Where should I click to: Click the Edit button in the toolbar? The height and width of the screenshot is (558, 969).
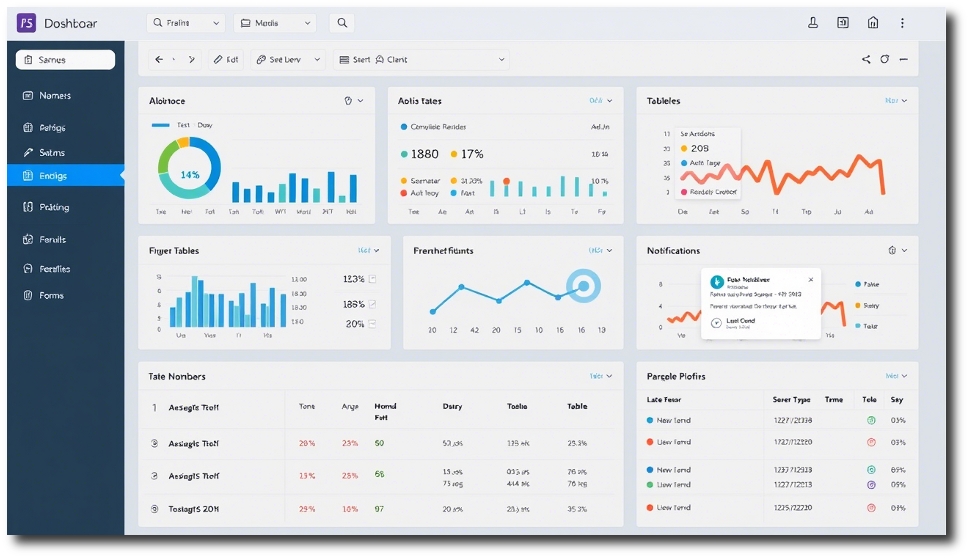[x=225, y=60]
